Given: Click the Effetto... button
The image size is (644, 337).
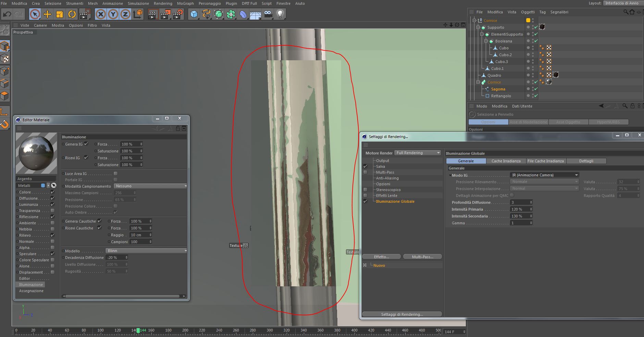Looking at the screenshot, I should [x=381, y=257].
